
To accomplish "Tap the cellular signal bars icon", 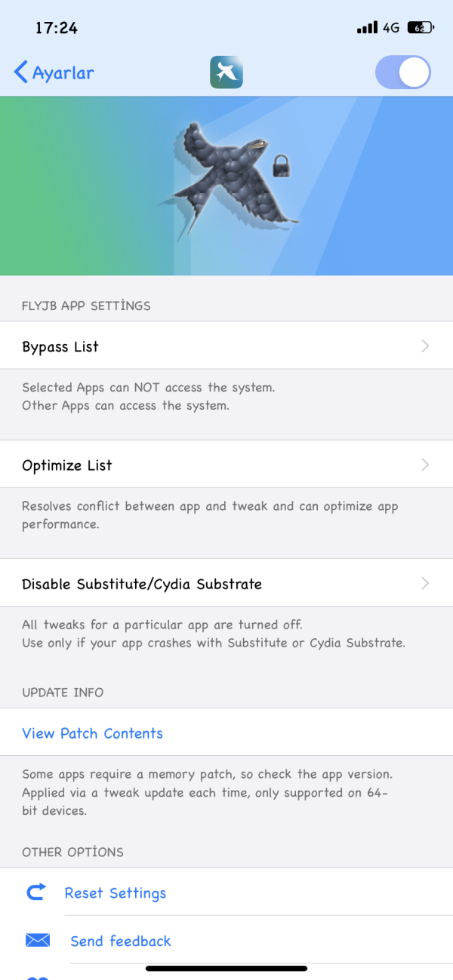I will pos(367,28).
